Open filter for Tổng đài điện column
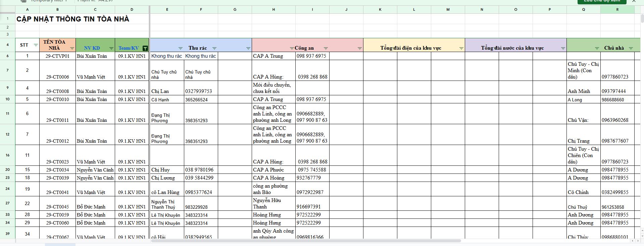 461,48
